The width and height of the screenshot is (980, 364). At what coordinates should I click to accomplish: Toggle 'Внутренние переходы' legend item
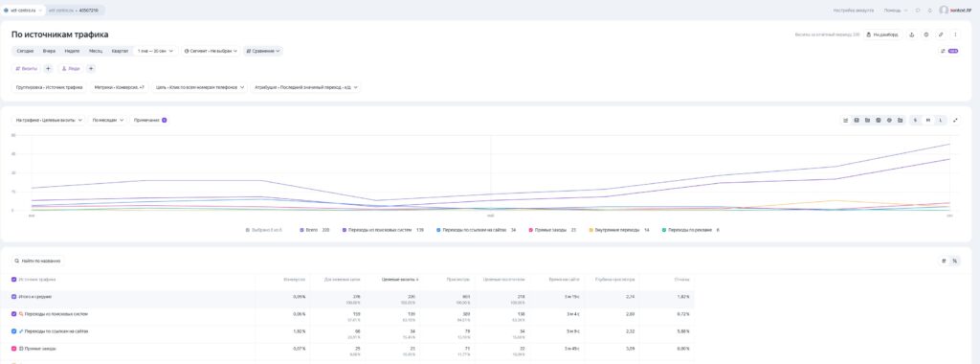click(x=619, y=230)
